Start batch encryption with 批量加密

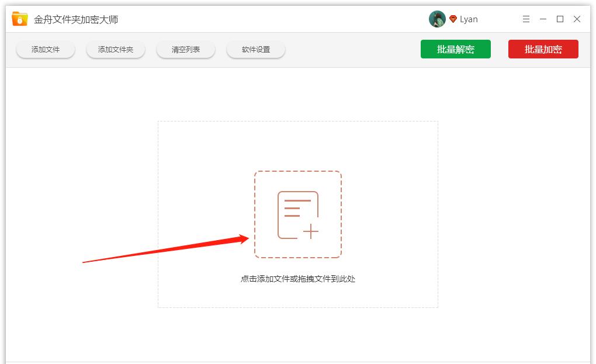543,49
